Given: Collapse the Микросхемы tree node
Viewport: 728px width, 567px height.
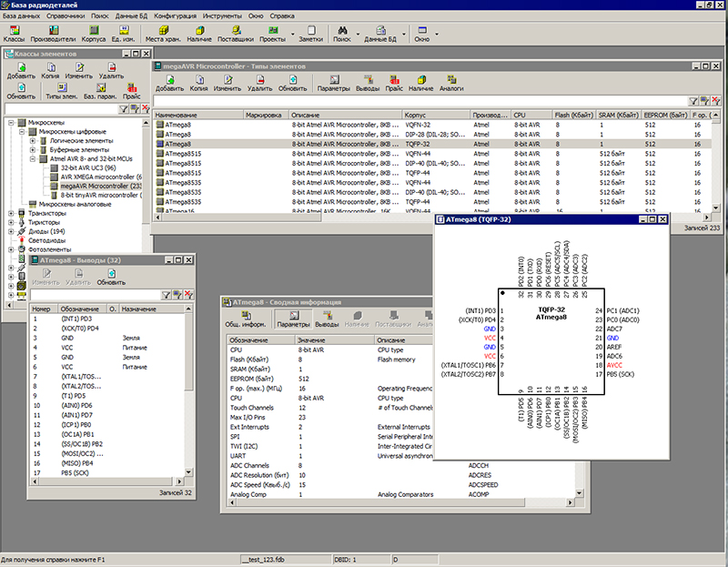Looking at the screenshot, I should coord(11,123).
